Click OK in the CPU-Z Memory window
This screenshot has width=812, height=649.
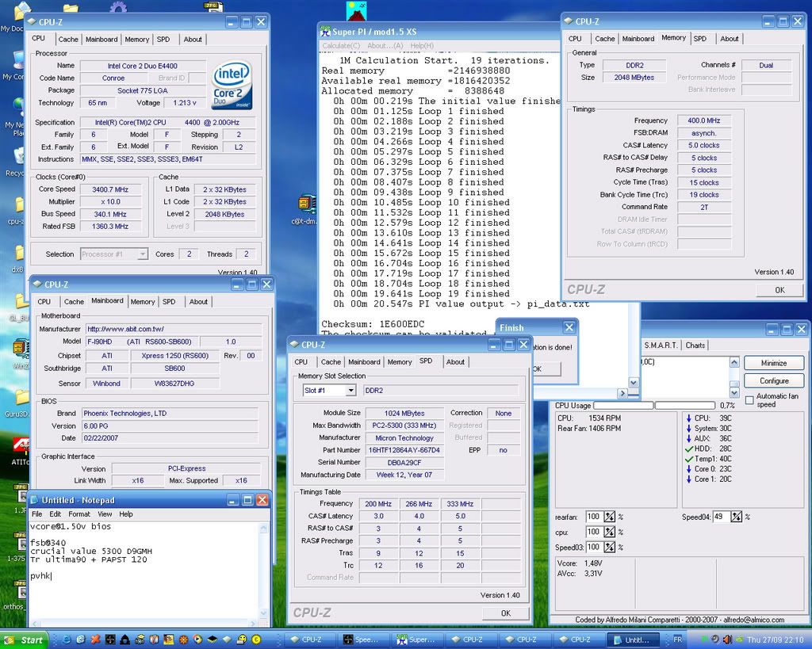(x=779, y=290)
